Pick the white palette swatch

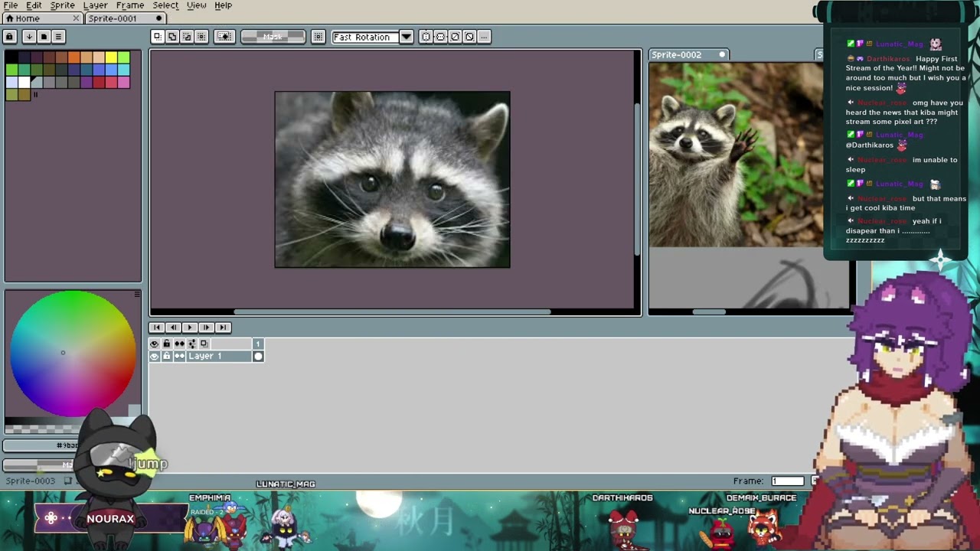tap(24, 83)
